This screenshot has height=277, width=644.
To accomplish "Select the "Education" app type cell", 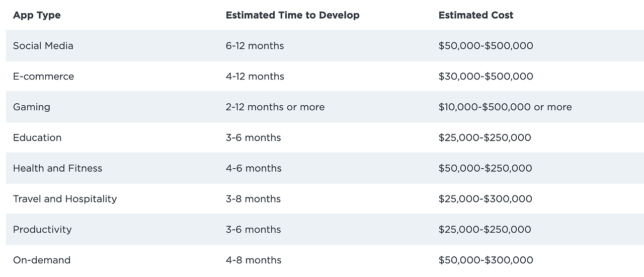I will [37, 137].
